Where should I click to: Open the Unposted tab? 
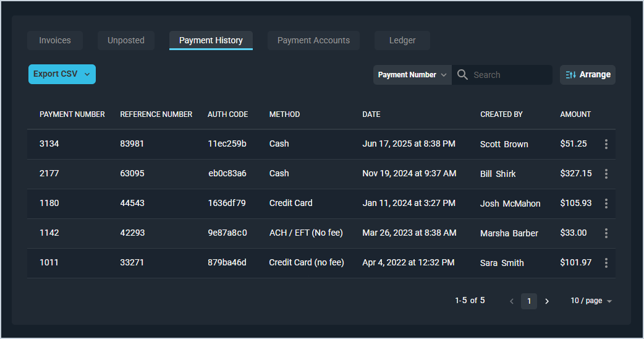tap(126, 40)
